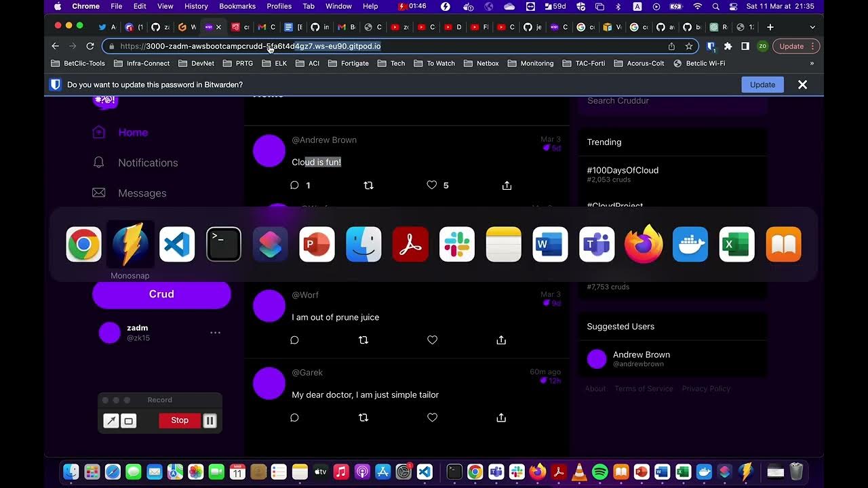Viewport: 868px width, 488px height.
Task: Select Visual Studio Code in app switcher
Action: [177, 244]
